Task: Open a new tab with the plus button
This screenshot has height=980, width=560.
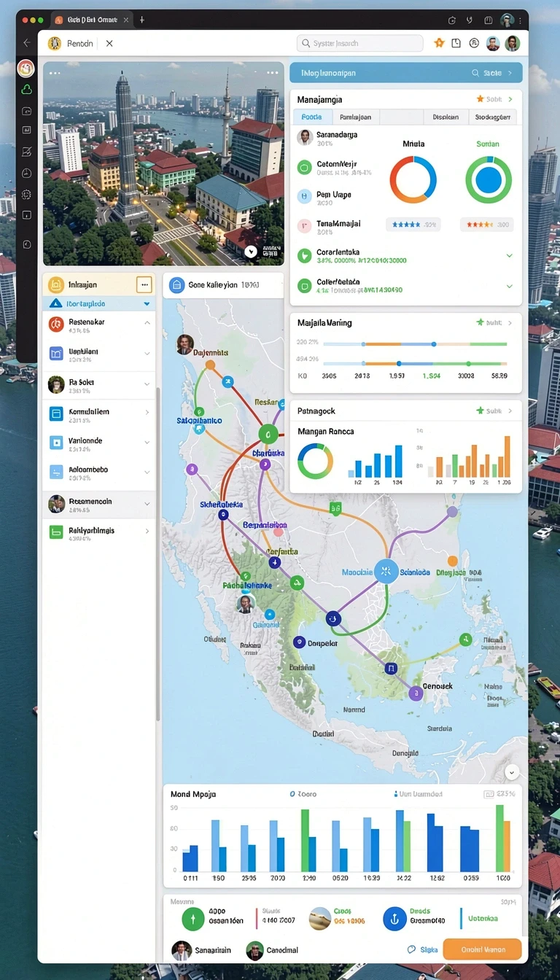Action: 142,20
